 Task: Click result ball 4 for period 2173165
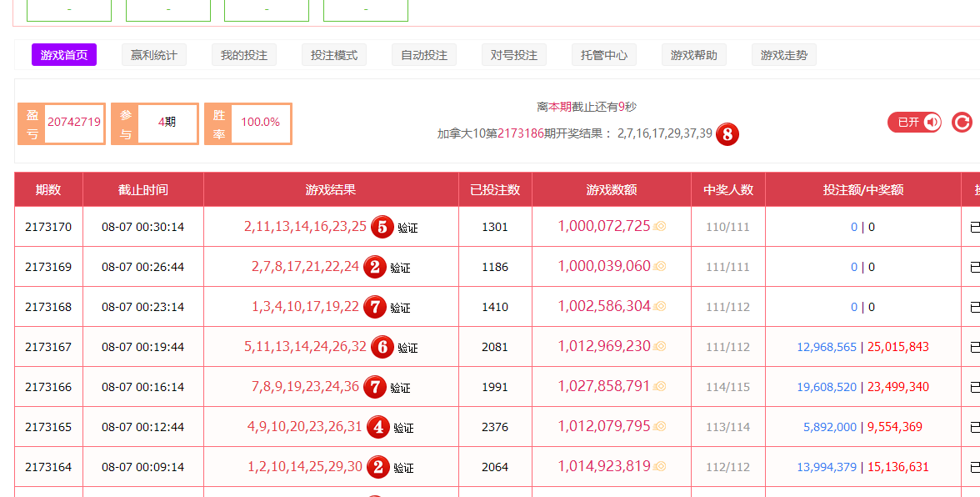click(378, 427)
